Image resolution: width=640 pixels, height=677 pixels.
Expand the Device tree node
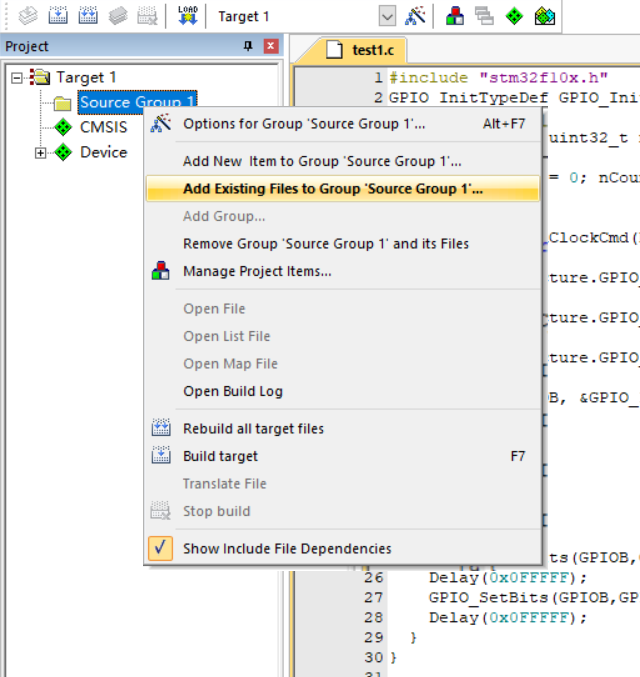click(x=40, y=153)
